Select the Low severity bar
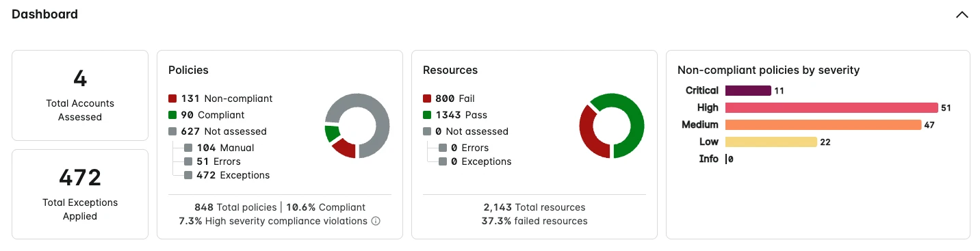Screen dimensions: 980x251 click(x=771, y=142)
